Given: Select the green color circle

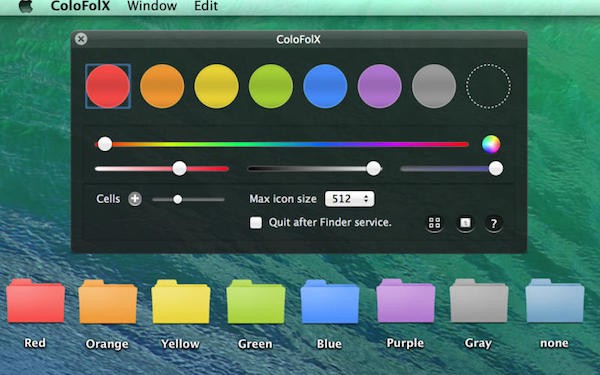Looking at the screenshot, I should [271, 86].
